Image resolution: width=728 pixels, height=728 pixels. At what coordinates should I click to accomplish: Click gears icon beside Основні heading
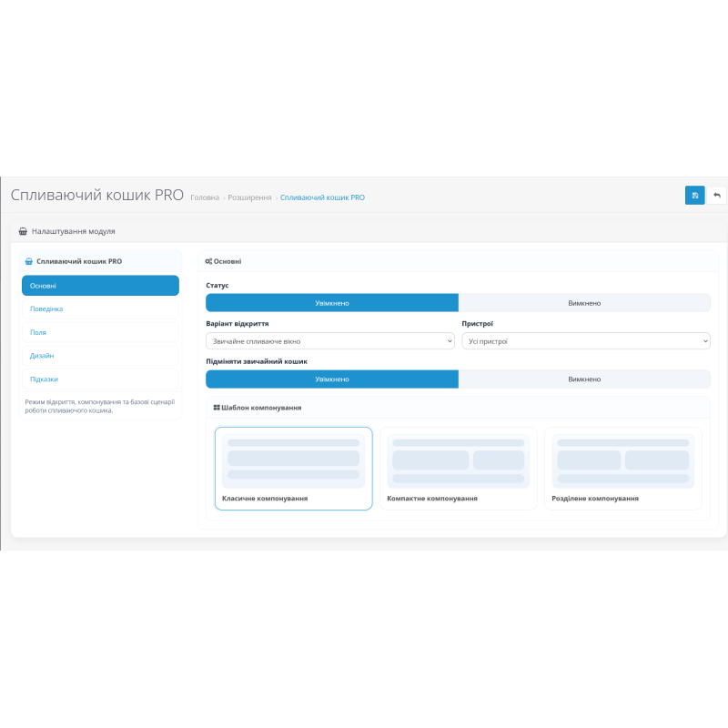tap(208, 261)
